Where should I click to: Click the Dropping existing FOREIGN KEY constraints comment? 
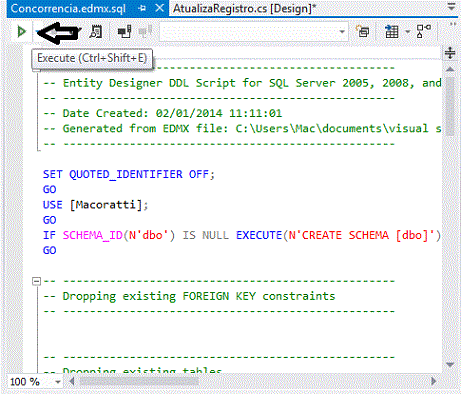pyautogui.click(x=189, y=296)
